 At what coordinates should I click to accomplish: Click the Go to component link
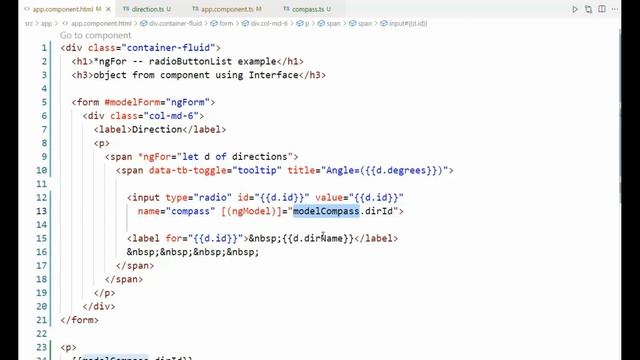click(96, 36)
